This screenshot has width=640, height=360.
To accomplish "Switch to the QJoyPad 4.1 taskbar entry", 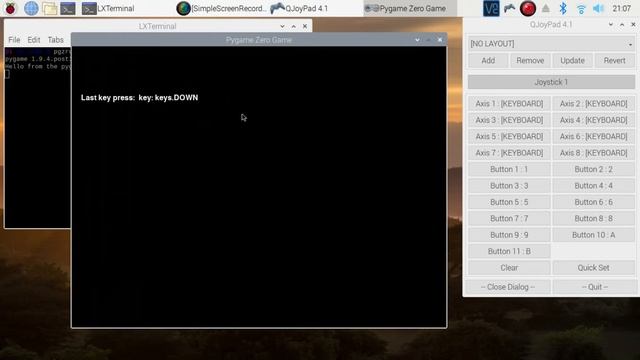I will [x=300, y=8].
